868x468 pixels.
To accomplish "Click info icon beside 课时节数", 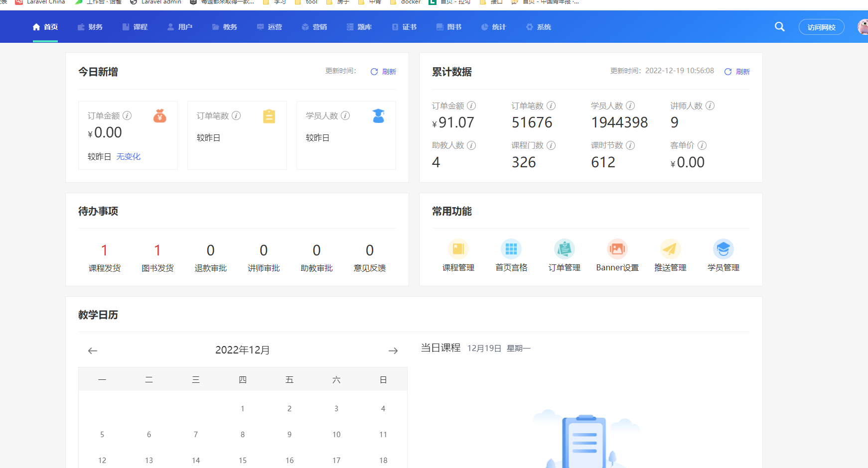I will tap(630, 145).
